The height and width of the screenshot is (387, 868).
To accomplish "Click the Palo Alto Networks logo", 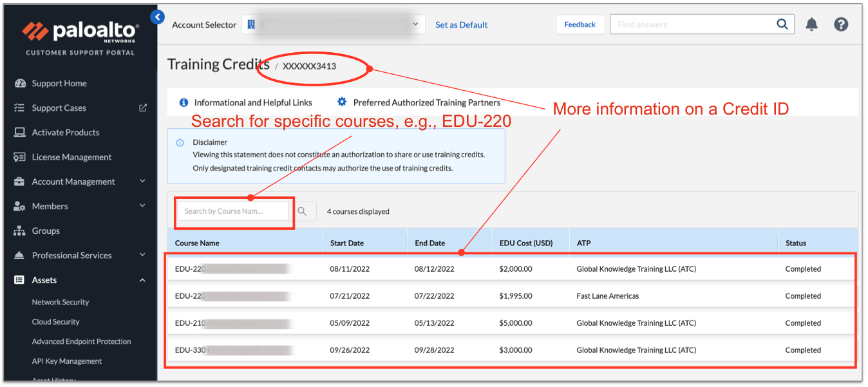I will (x=80, y=31).
